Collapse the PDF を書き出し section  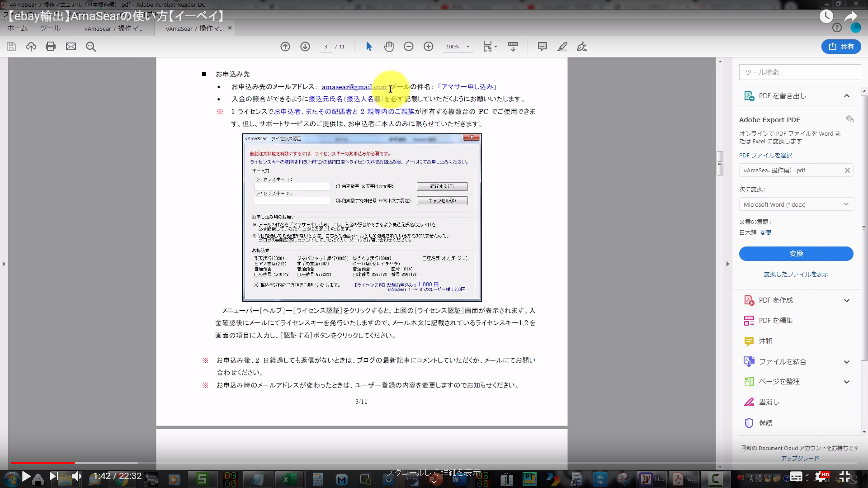click(846, 96)
